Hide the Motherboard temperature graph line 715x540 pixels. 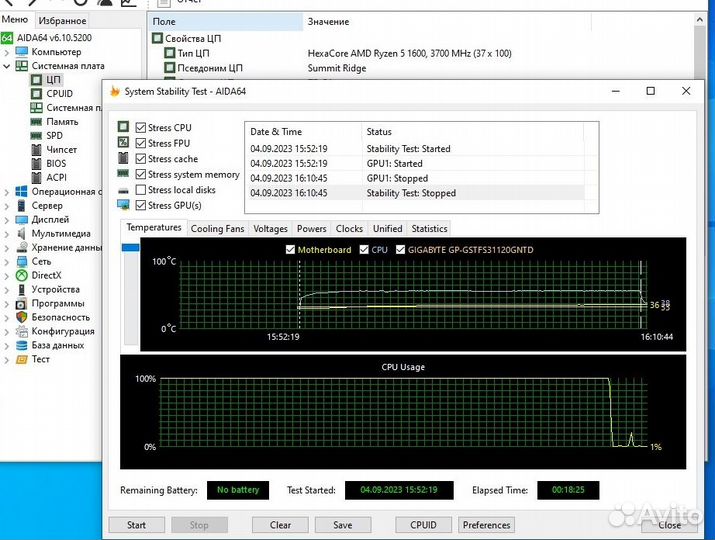290,249
